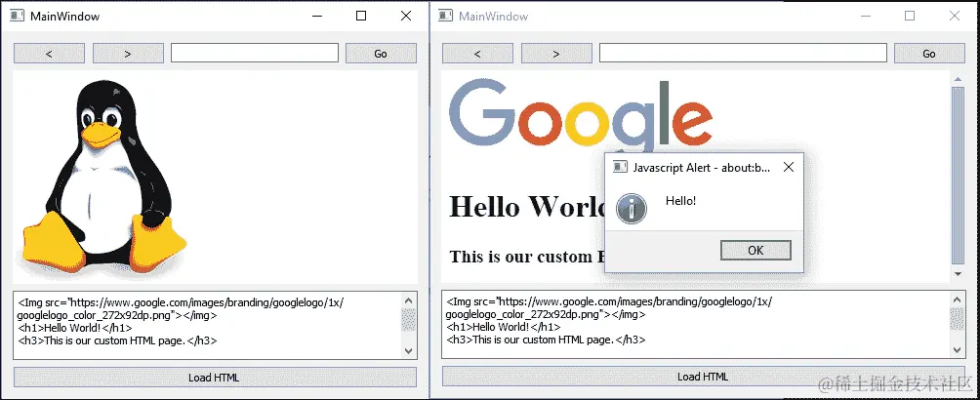Maximize the left MainWindow

click(x=361, y=16)
